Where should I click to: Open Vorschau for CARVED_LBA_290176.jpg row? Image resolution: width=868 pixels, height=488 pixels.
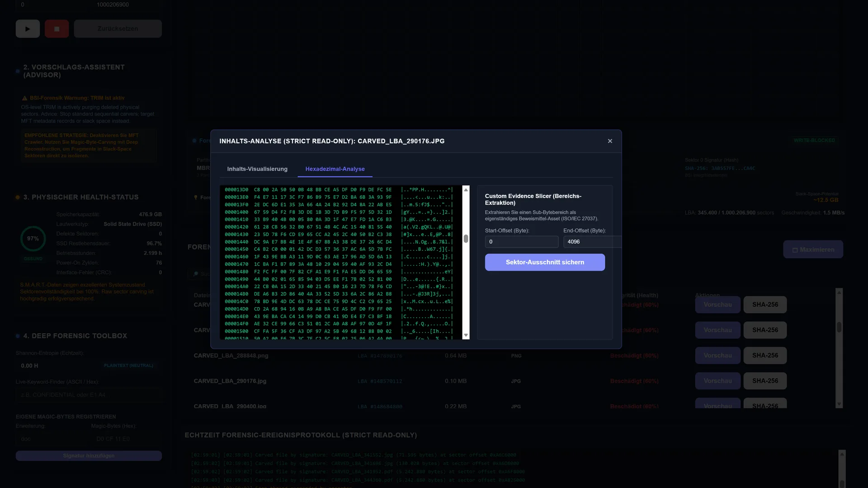tap(717, 381)
